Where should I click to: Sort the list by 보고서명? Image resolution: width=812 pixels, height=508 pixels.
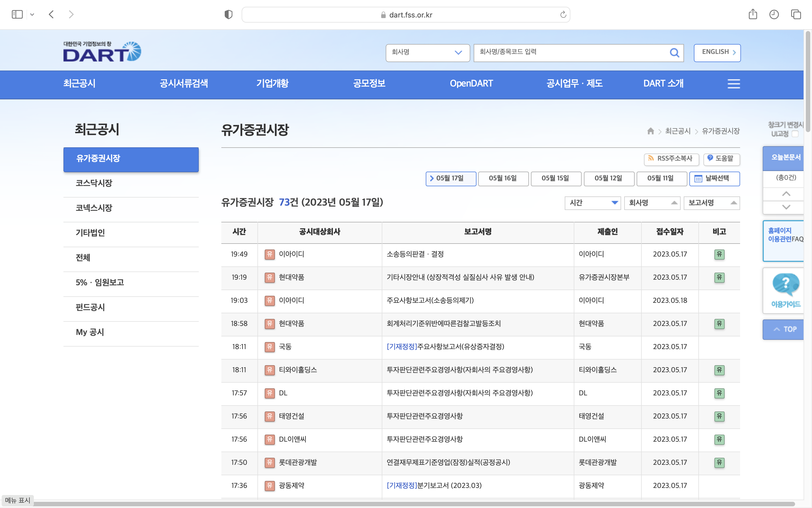712,203
